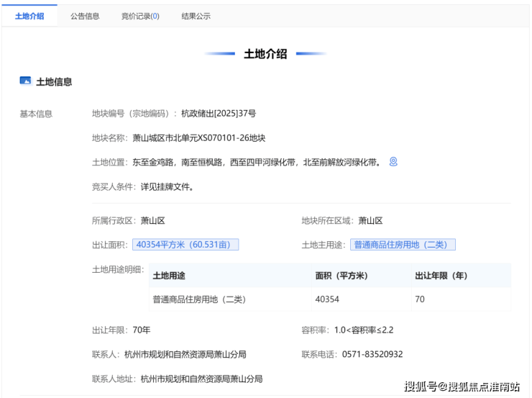Click the 土地信息 section picture icon
The height and width of the screenshot is (398, 532).
coord(25,81)
